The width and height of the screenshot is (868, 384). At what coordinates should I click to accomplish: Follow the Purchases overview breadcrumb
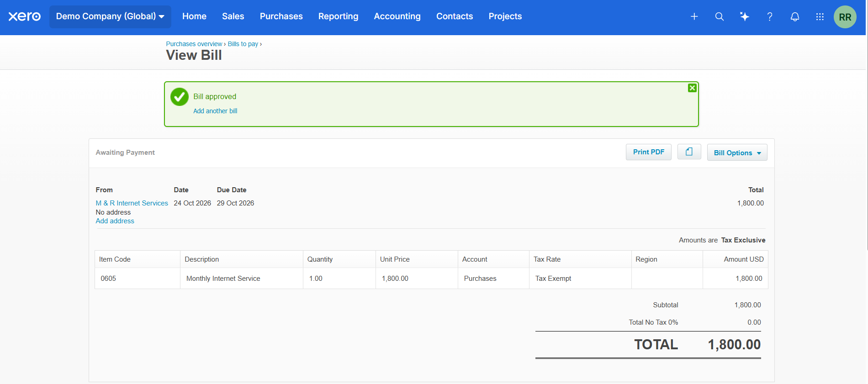[194, 44]
